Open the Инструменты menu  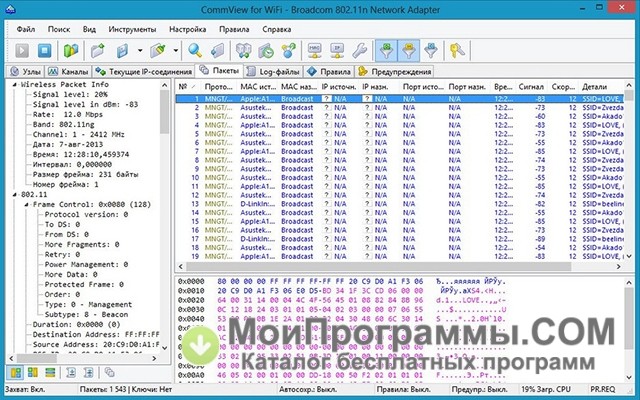pyautogui.click(x=132, y=29)
